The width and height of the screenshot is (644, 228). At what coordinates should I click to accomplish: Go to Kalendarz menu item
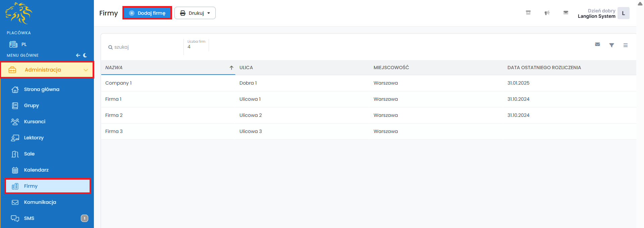(x=36, y=170)
